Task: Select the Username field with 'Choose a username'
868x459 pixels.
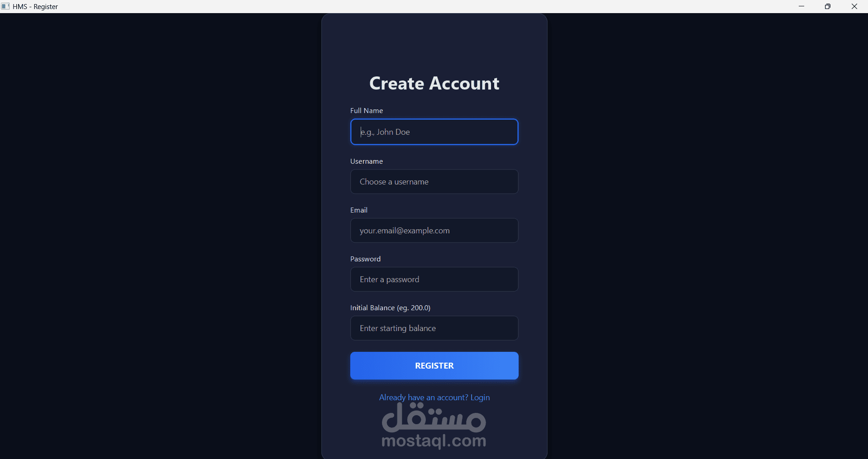Action: click(x=434, y=182)
